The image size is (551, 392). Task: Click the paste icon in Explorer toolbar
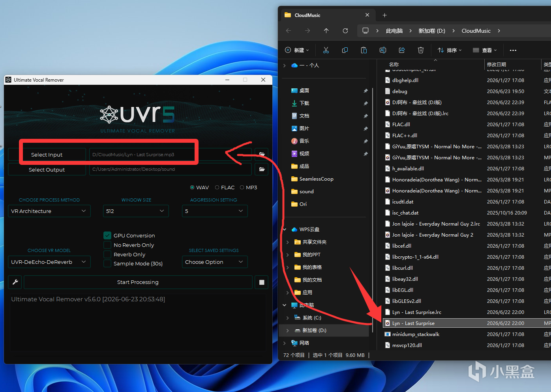click(364, 50)
